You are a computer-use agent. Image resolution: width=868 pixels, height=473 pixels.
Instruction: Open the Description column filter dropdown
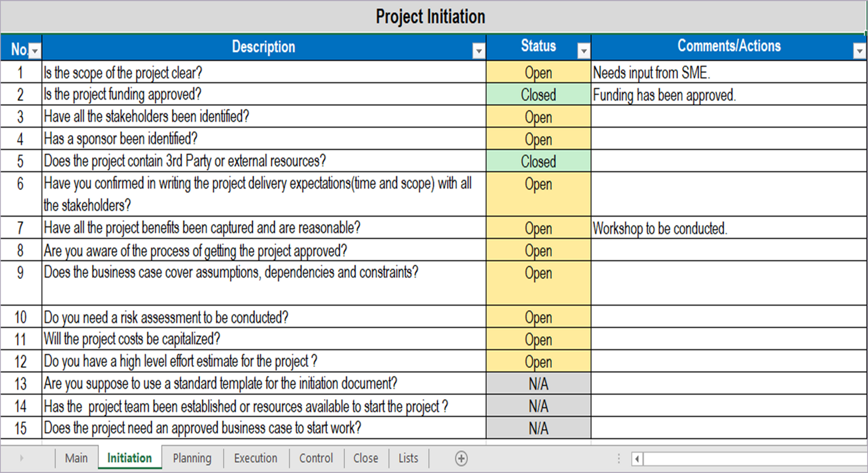point(478,51)
